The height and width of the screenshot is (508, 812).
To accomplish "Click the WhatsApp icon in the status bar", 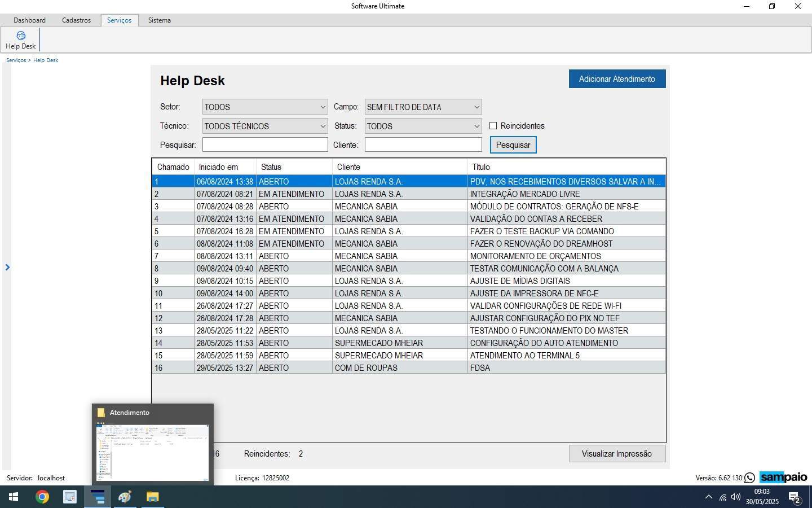I will click(x=749, y=478).
